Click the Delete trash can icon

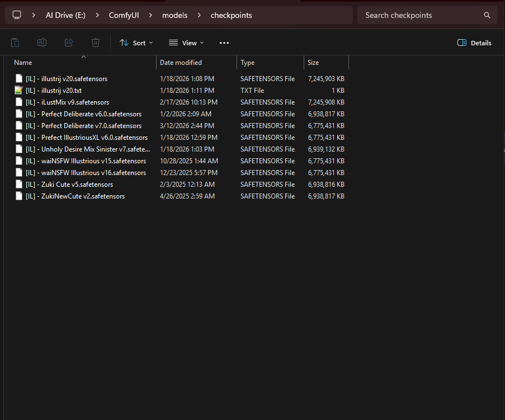tap(96, 43)
